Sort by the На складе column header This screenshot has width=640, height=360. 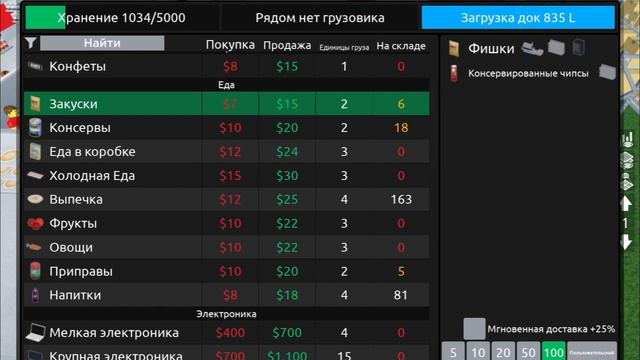(x=401, y=46)
